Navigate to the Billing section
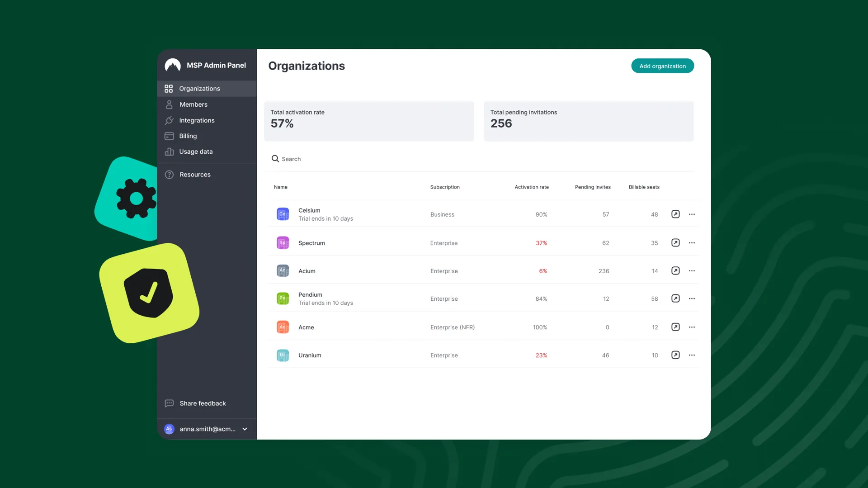 188,136
